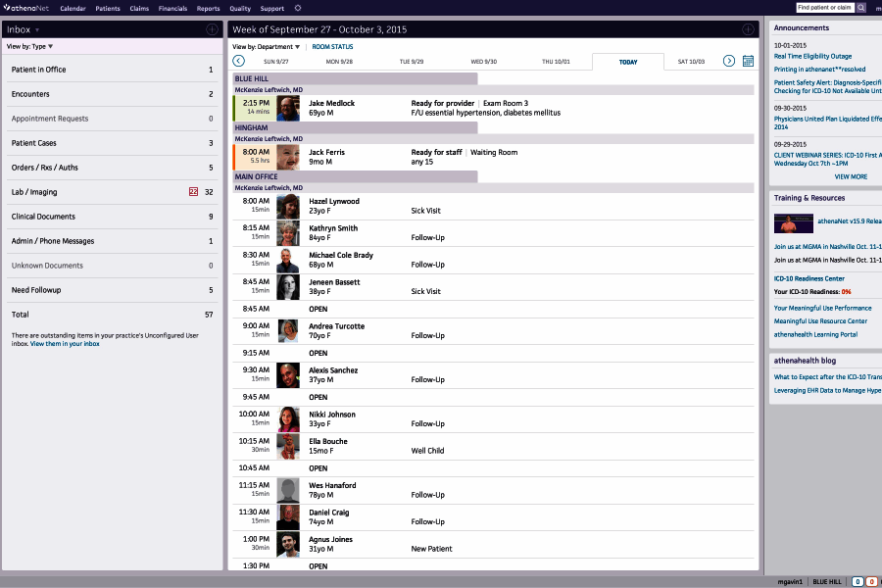Click the orange zero status counter
The image size is (882, 588).
pos(870,581)
